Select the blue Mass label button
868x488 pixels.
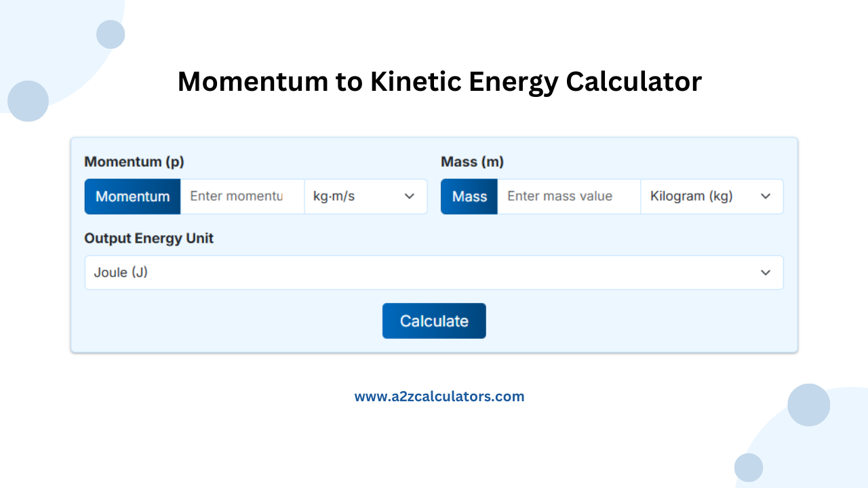point(469,197)
